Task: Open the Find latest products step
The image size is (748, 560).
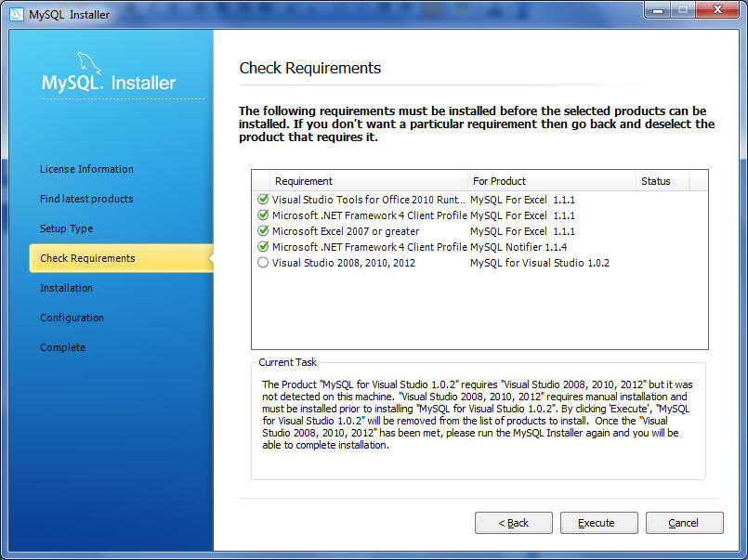Action: point(86,199)
